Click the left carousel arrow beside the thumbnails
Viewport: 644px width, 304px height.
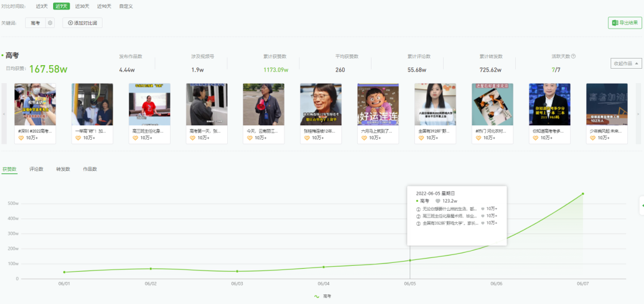pos(4,113)
